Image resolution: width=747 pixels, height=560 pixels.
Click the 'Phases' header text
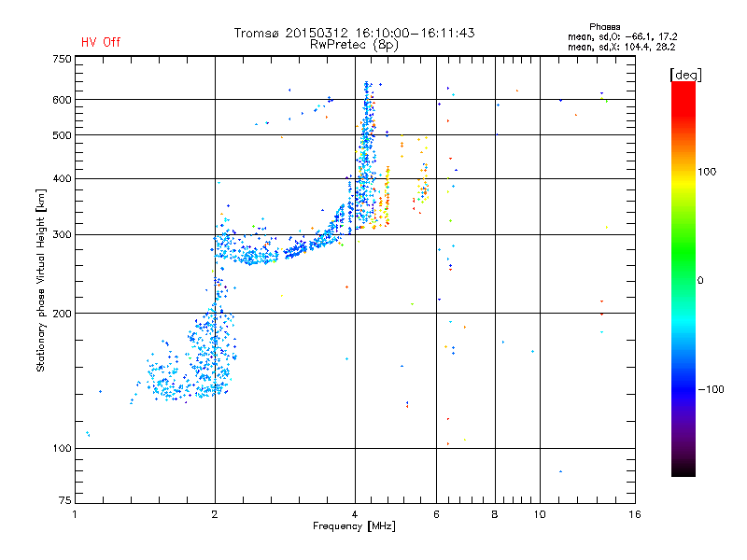click(604, 27)
